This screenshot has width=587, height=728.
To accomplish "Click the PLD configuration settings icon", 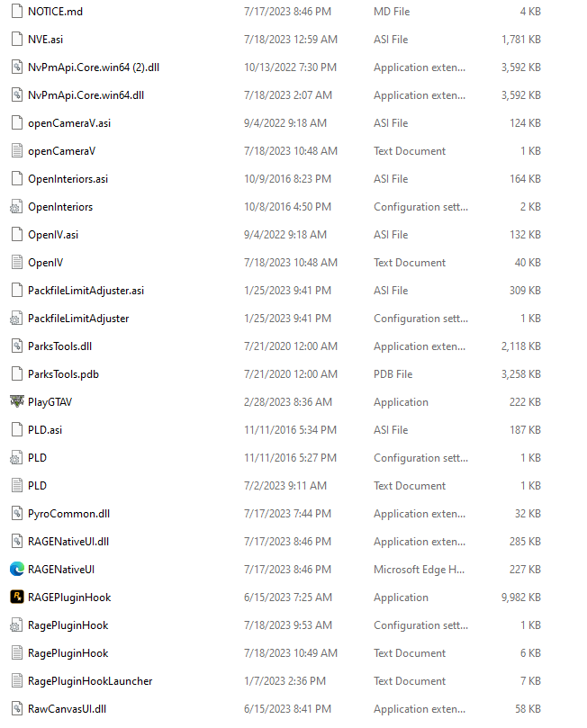I will [x=17, y=457].
